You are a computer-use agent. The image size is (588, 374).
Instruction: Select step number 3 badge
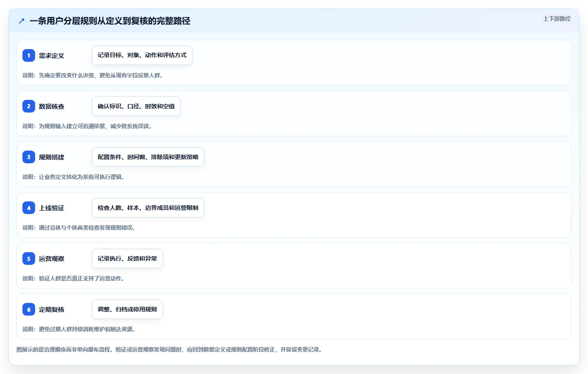(x=29, y=157)
